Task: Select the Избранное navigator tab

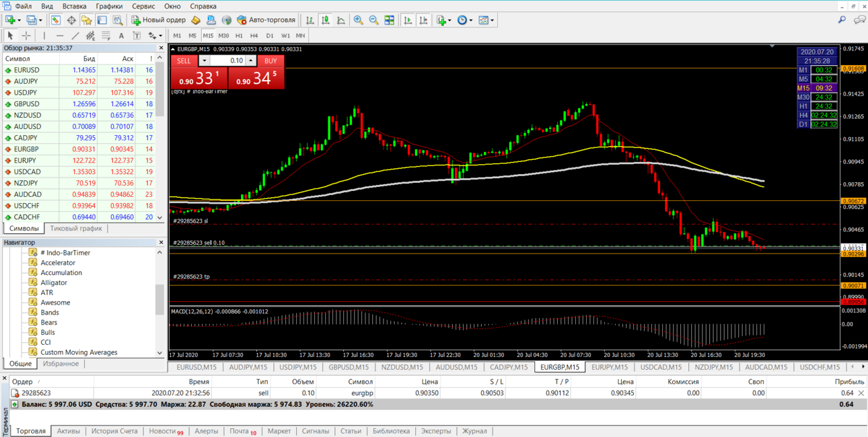Action: pos(61,364)
